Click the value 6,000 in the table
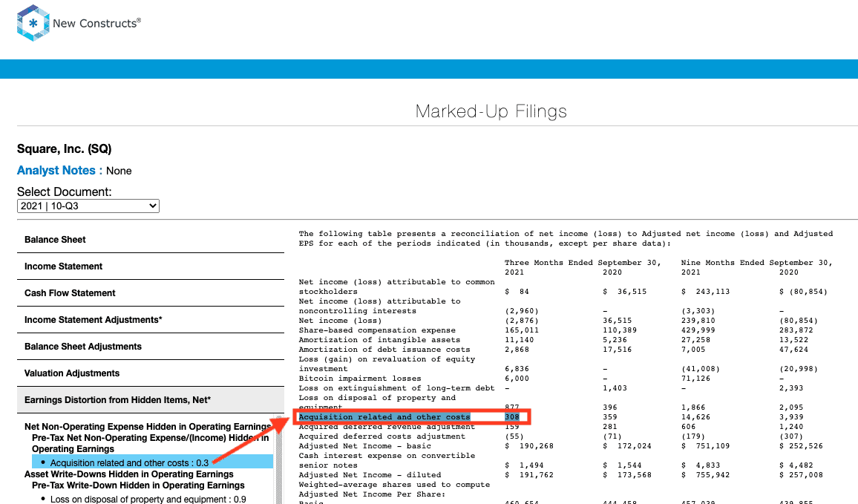The image size is (858, 504). click(517, 378)
